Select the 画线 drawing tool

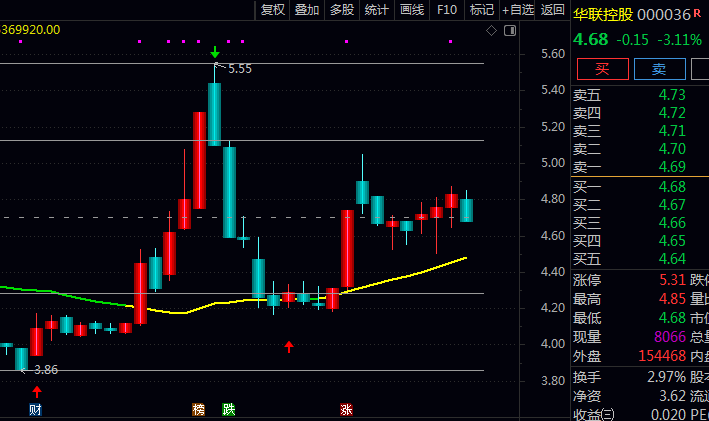tap(412, 9)
